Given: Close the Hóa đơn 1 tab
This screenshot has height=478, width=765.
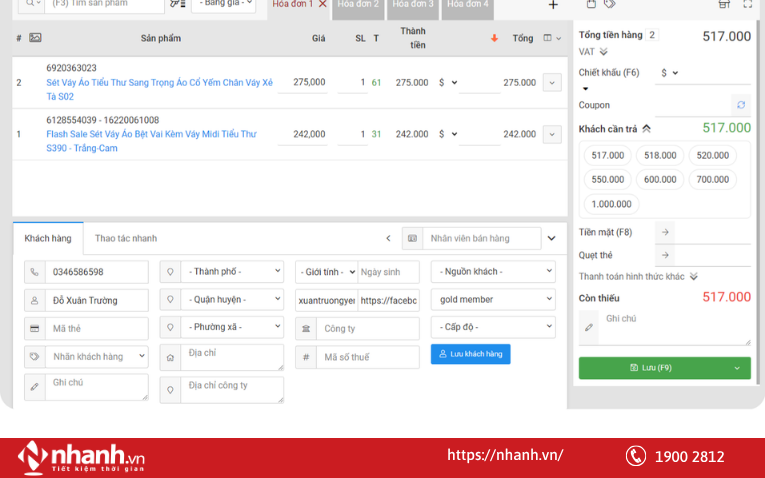Looking at the screenshot, I should 322,5.
